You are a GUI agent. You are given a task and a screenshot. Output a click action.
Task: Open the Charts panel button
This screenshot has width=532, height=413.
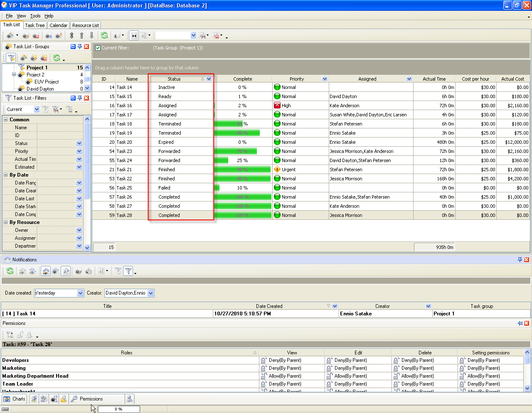click(x=15, y=399)
